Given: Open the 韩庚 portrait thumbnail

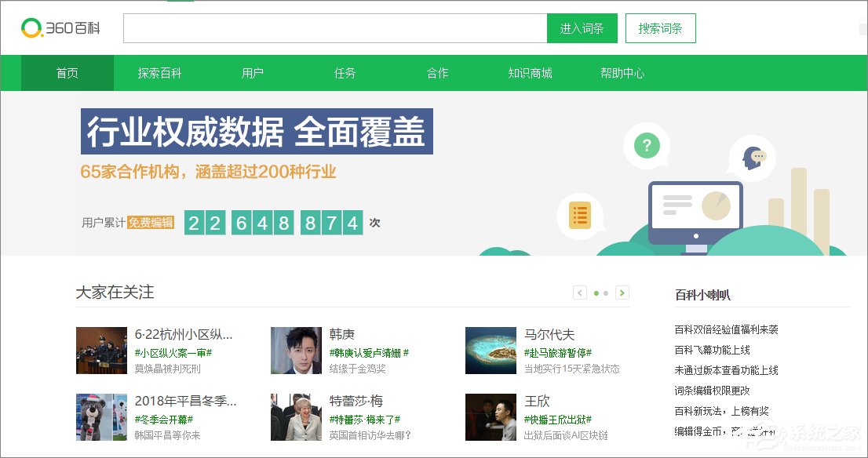Looking at the screenshot, I should pyautogui.click(x=296, y=351).
